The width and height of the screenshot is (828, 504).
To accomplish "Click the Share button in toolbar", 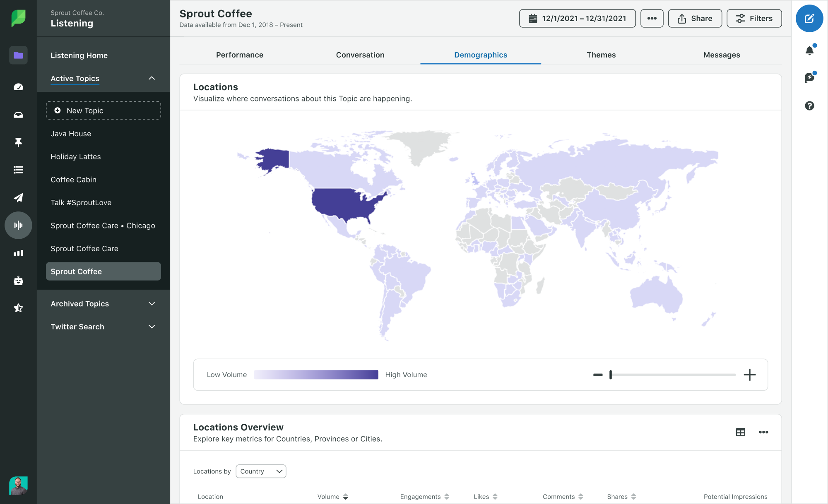I will [x=695, y=18].
